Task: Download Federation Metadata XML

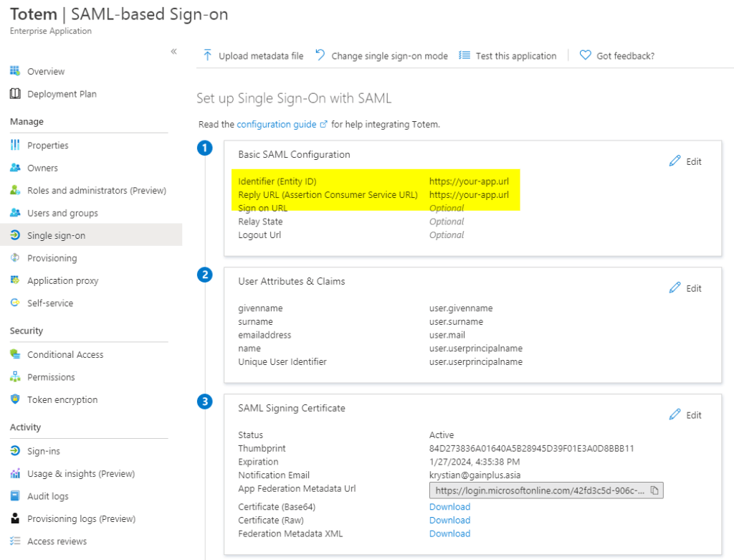Action: 450,533
